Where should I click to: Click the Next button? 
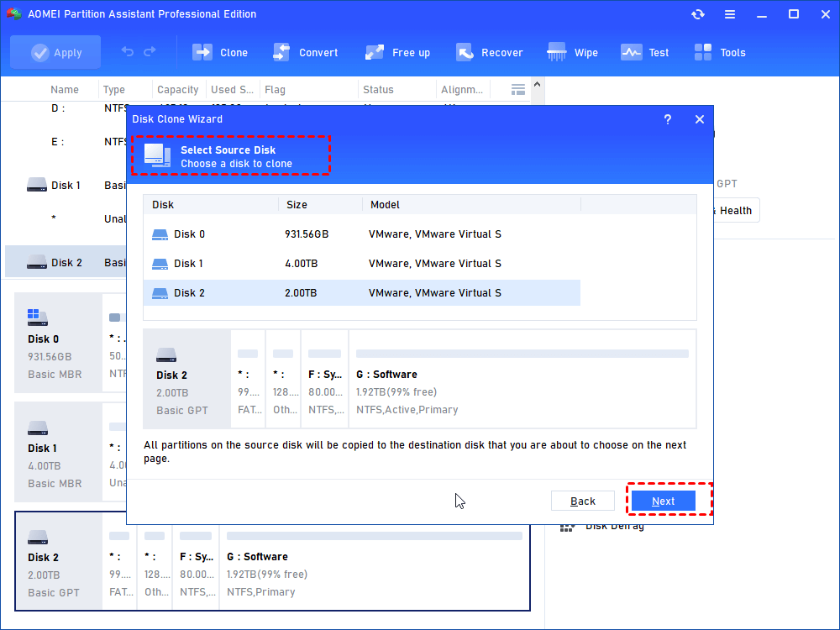tap(664, 501)
